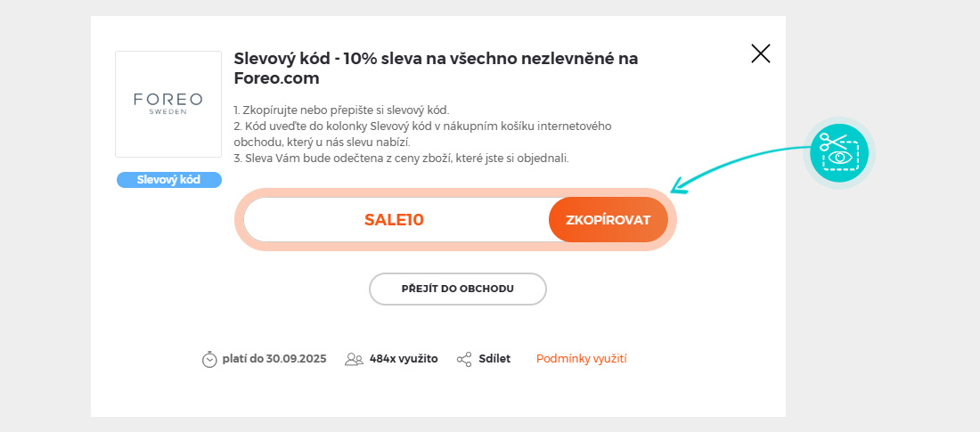Close the discount code popup

coord(760,53)
